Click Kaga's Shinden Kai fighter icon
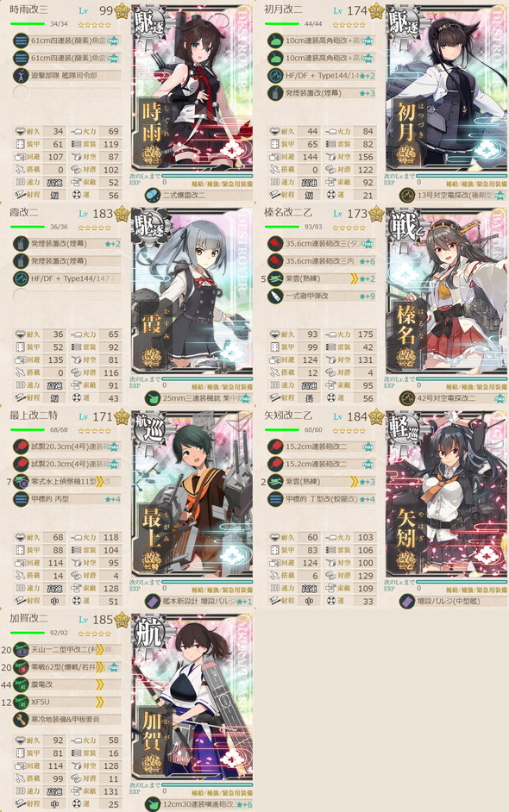This screenshot has width=509, height=812. 20,684
